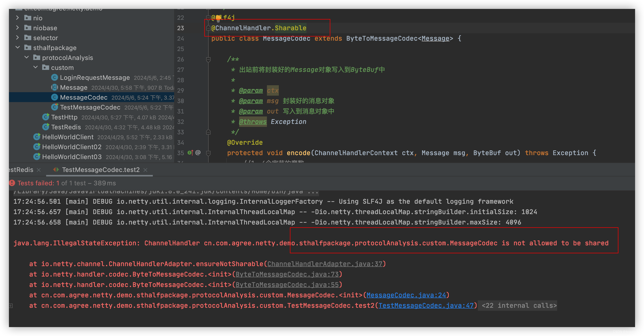The width and height of the screenshot is (644, 336).
Task: Collapse the sthalfpackage folder
Action: pos(18,47)
